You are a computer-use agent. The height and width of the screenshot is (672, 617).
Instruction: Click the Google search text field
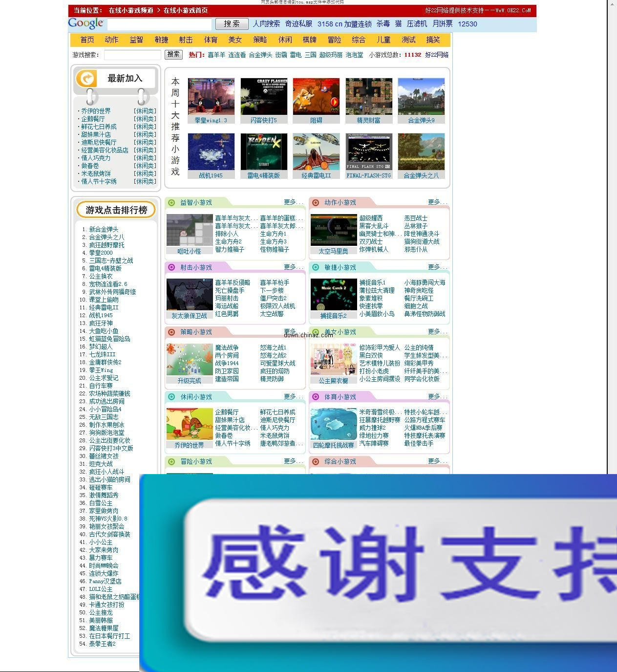pos(159,24)
